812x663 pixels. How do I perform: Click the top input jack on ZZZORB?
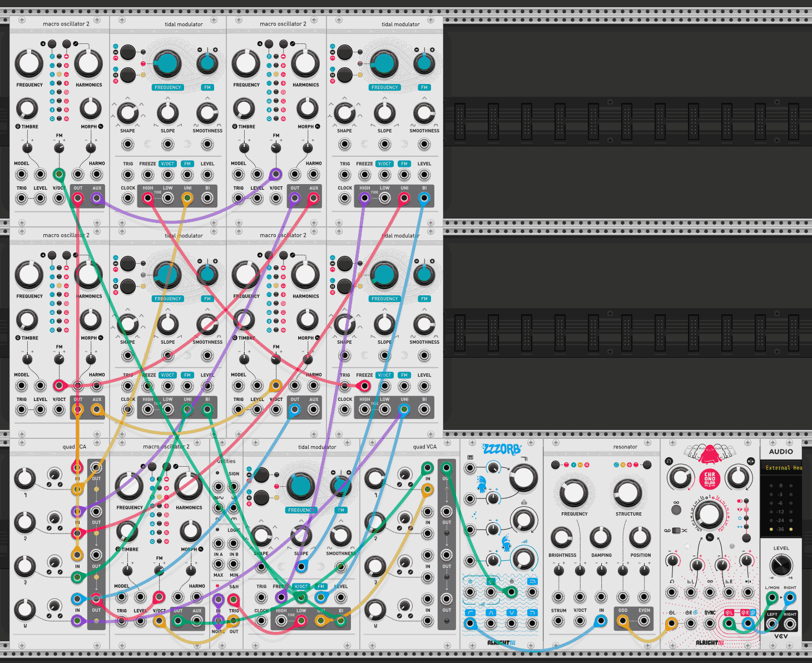pos(470,468)
